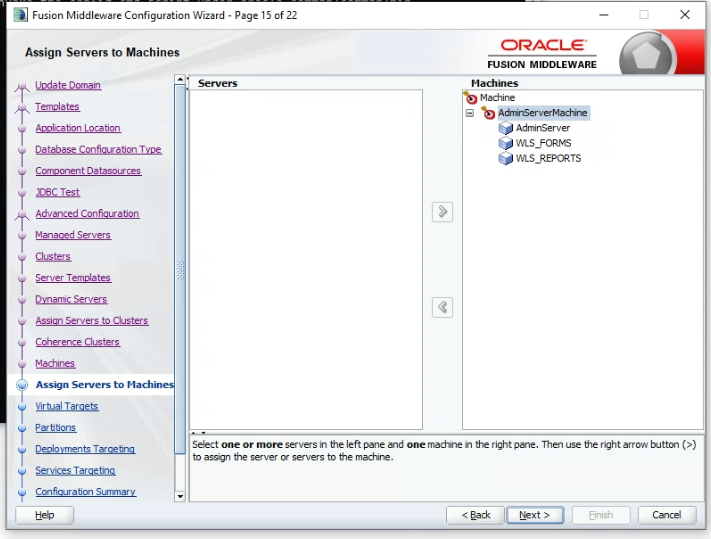Screen dimensions: 711x539
Task: Jump to Configuration Summary step
Action: [x=86, y=492]
